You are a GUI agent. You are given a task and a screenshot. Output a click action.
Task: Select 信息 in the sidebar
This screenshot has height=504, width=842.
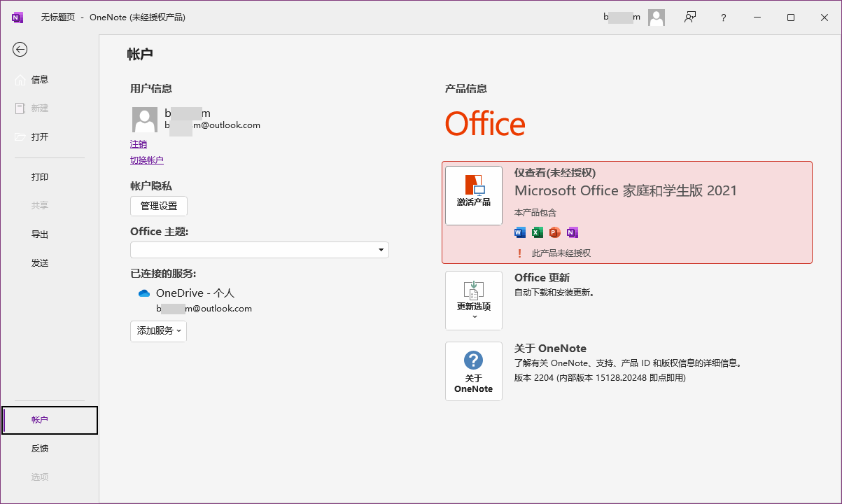(40, 80)
